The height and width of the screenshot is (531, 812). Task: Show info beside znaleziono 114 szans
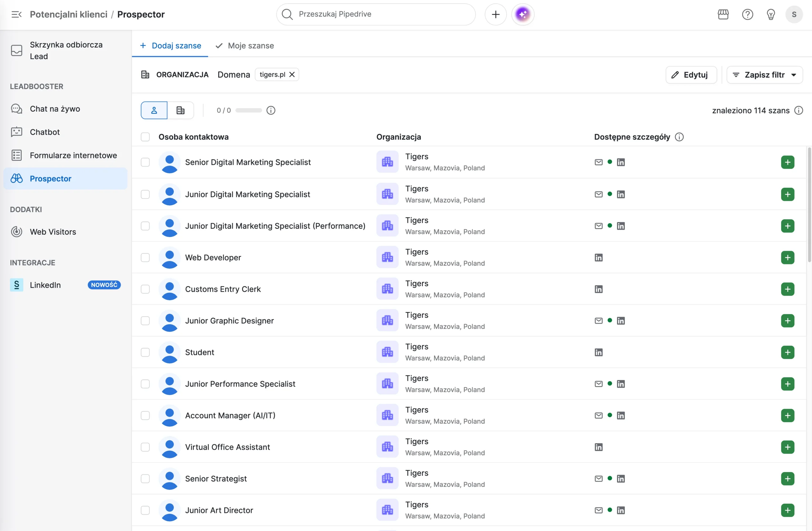(798, 110)
